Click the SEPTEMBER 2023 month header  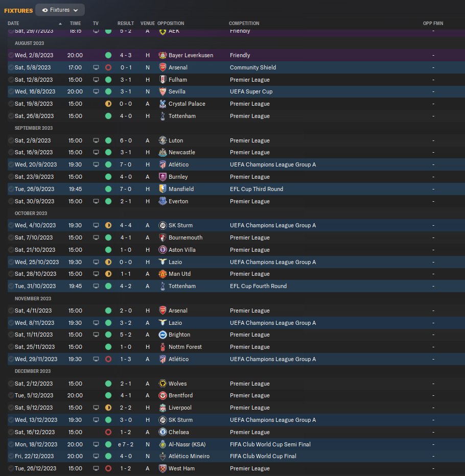[x=34, y=128]
